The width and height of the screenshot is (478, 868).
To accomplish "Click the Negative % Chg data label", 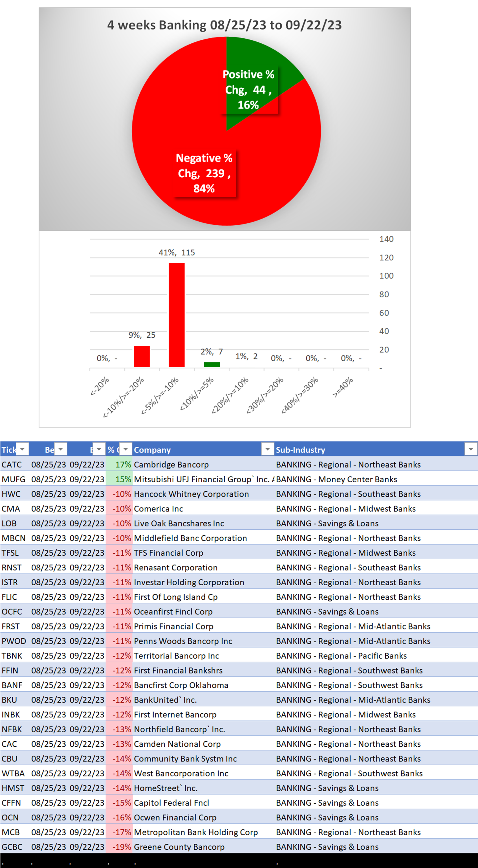I will click(x=204, y=173).
